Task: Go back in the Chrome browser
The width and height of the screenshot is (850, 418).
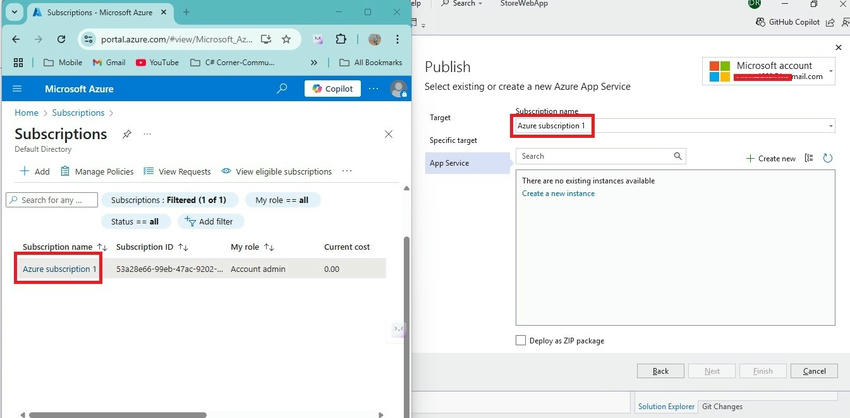Action: (16, 39)
